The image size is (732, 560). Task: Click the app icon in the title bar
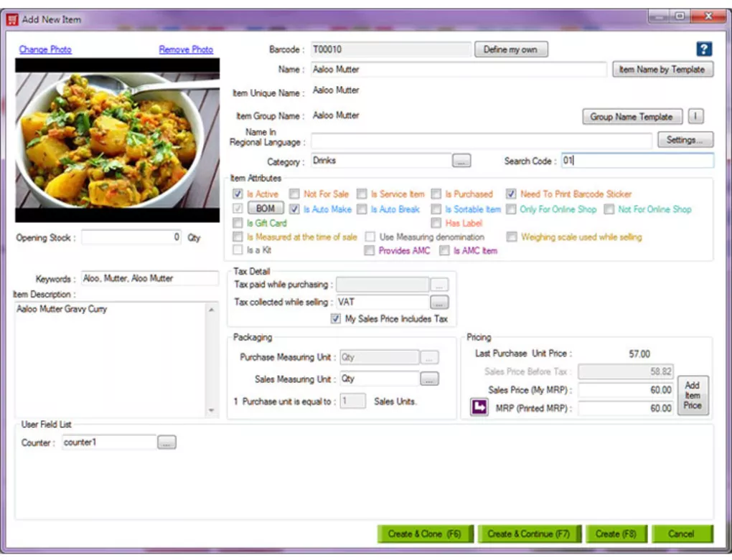pyautogui.click(x=11, y=19)
